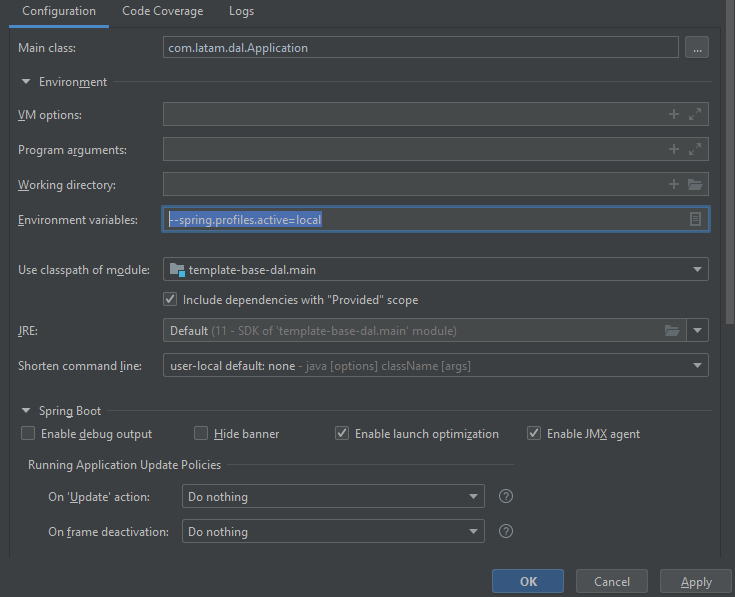
Task: Collapse the Spring Boot section
Action: (26, 410)
